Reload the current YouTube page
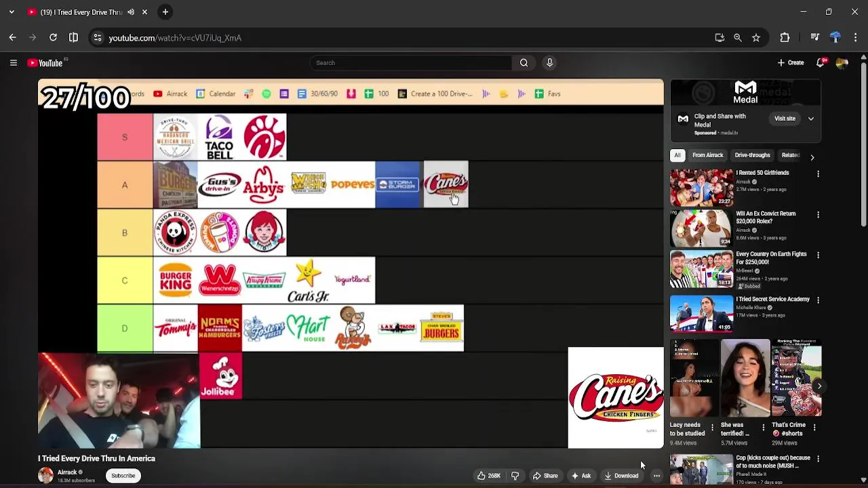The image size is (868, 488). coord(53,37)
